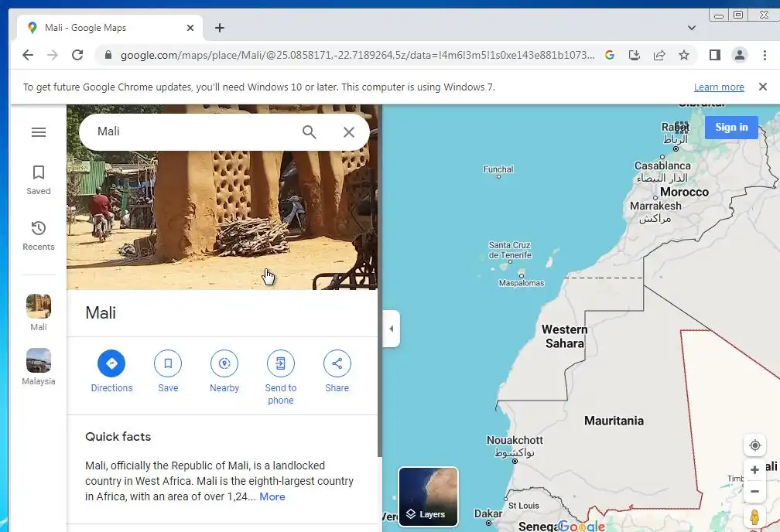Open the Google icon in address bar
780x532 pixels.
click(x=610, y=55)
